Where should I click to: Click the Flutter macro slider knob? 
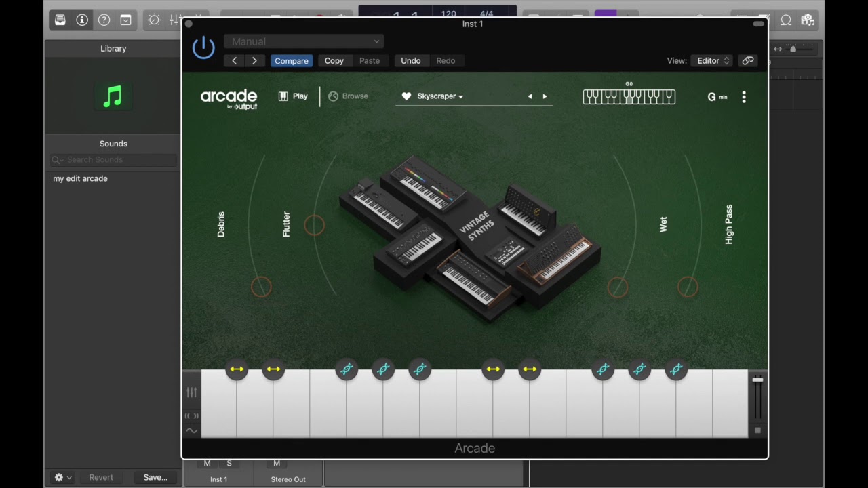pos(314,225)
